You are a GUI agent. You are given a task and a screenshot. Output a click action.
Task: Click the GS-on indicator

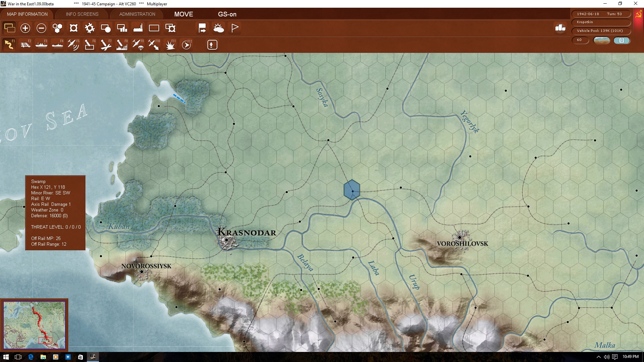(x=227, y=14)
